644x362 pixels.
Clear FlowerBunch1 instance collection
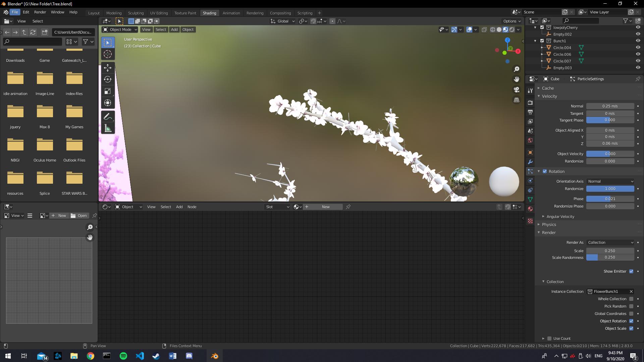631,291
